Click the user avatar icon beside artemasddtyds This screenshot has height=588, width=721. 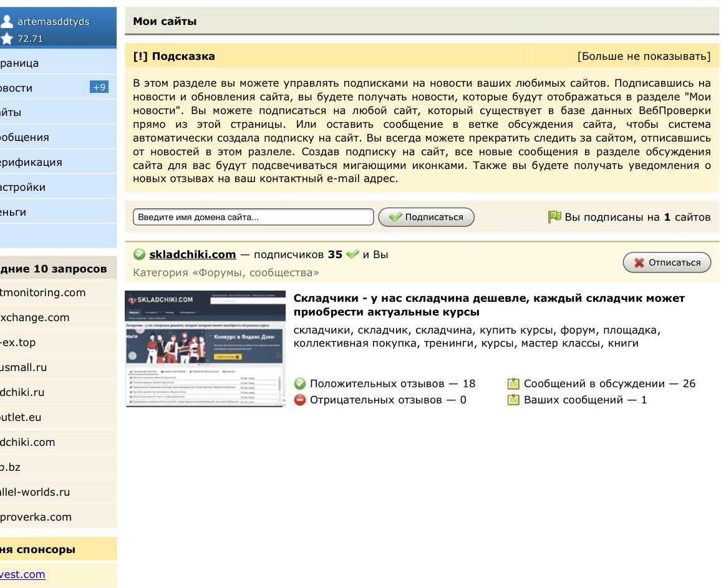[x=7, y=22]
